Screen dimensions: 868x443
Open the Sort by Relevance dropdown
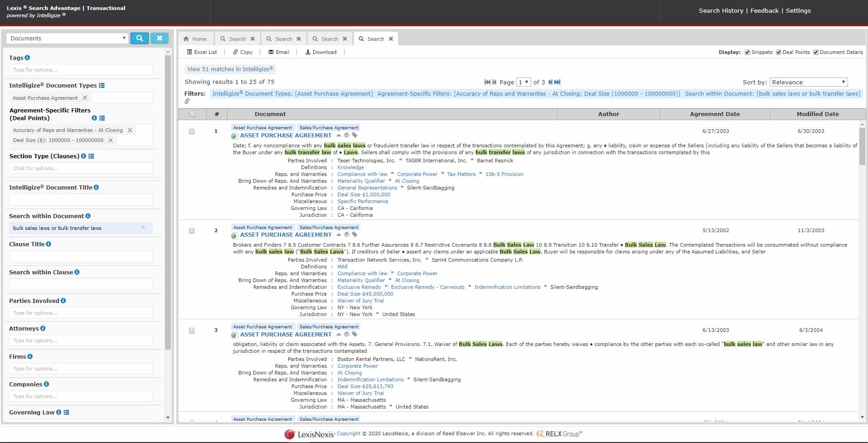[808, 82]
